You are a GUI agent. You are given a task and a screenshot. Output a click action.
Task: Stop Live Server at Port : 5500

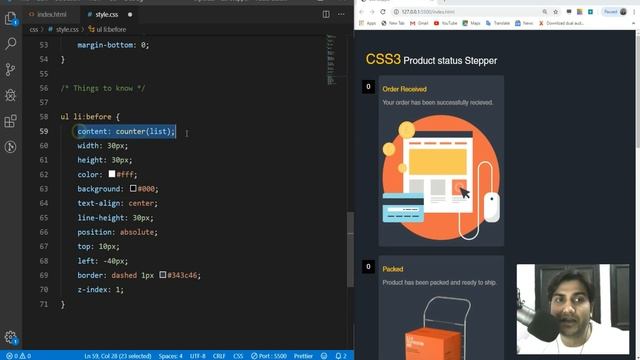pos(269,356)
